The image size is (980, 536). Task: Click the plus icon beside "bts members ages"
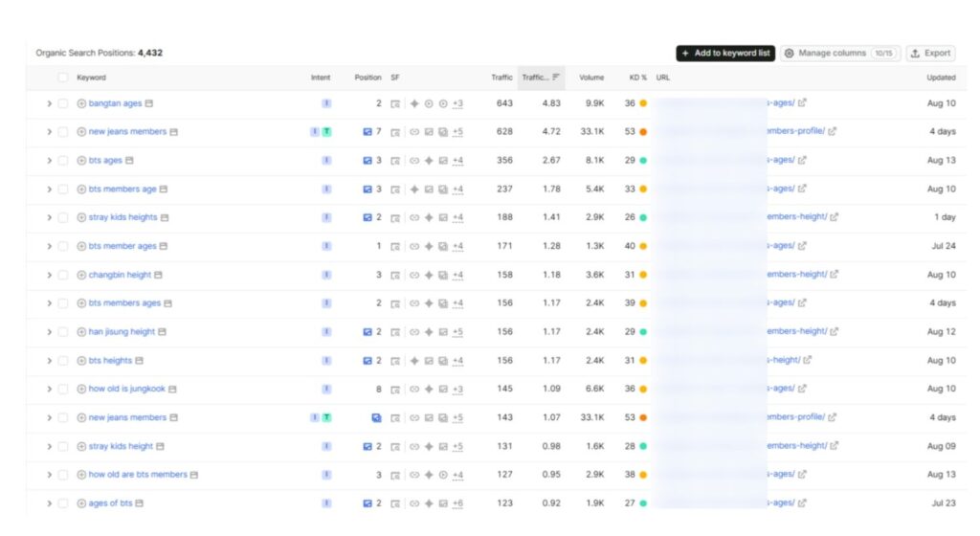(81, 303)
